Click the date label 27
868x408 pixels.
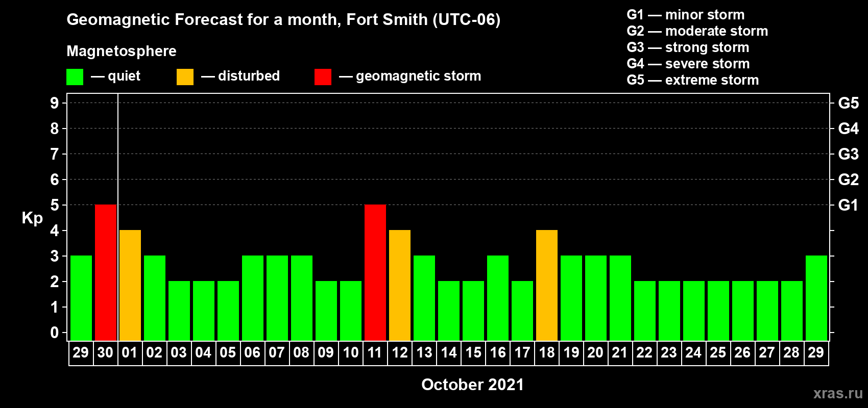[767, 353]
